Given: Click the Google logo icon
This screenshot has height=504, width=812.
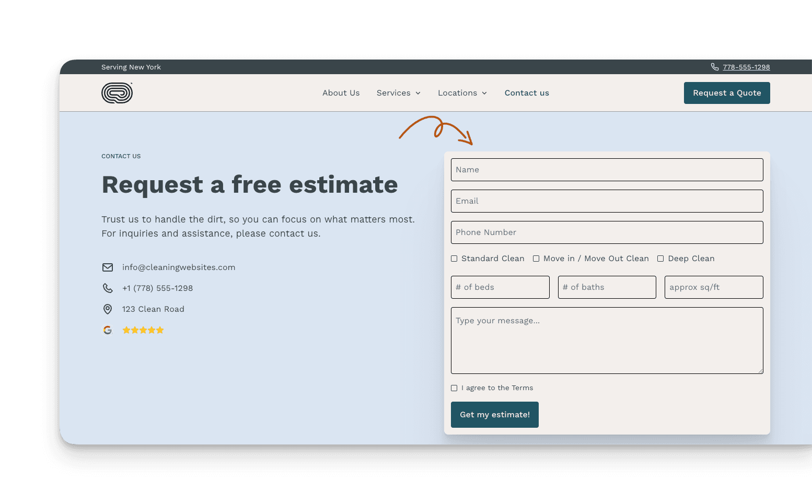Looking at the screenshot, I should click(108, 330).
